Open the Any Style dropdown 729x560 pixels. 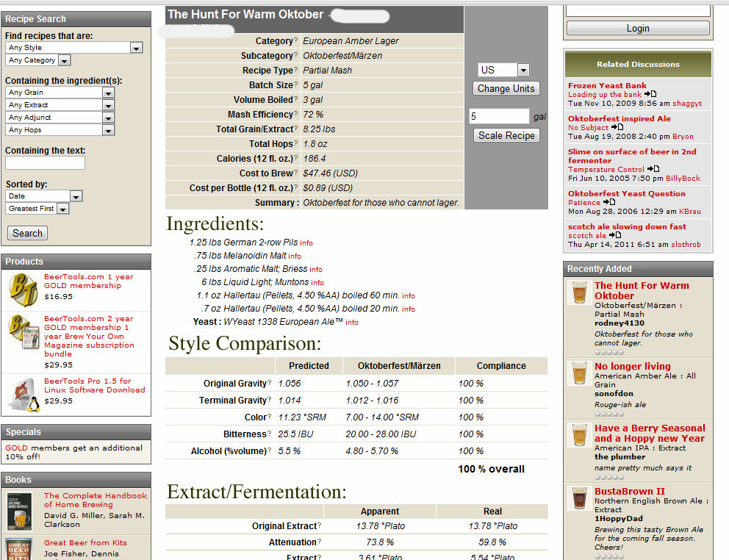(x=136, y=48)
